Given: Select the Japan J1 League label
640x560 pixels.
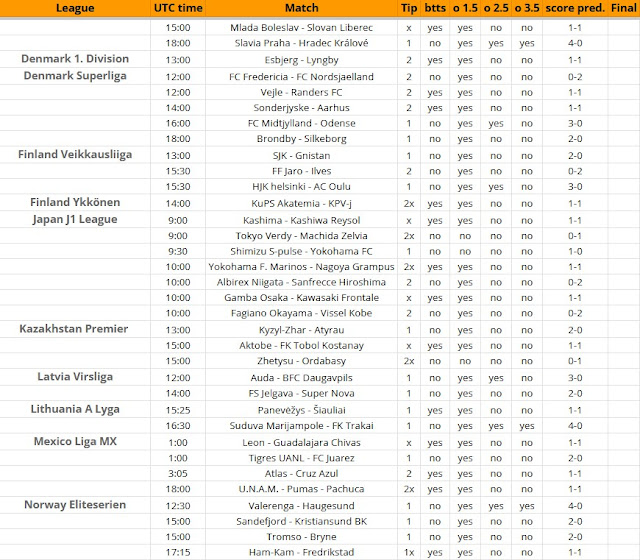Looking at the screenshot, I should pos(75,220).
